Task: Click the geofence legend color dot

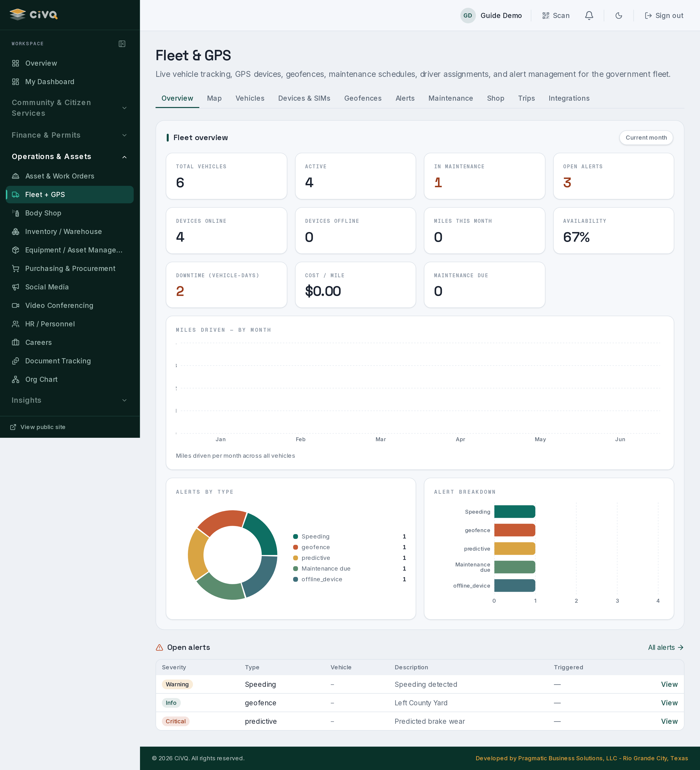Action: (x=295, y=547)
